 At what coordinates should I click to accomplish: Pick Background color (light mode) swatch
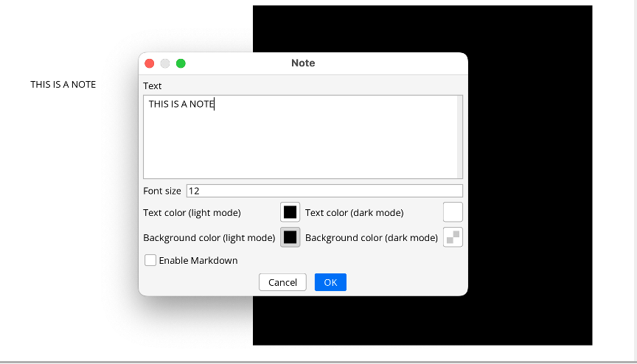tap(290, 237)
